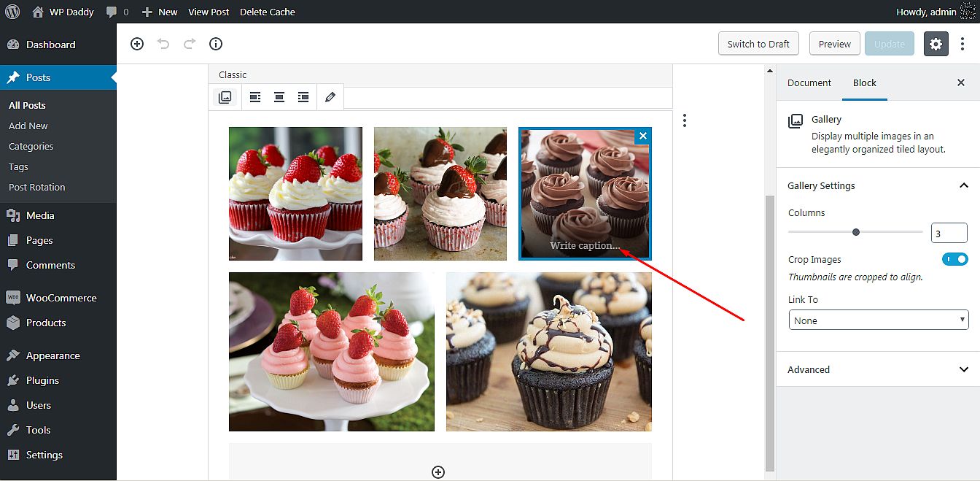The height and width of the screenshot is (481, 980).
Task: Add a block with the plus icon
Action: pos(137,44)
